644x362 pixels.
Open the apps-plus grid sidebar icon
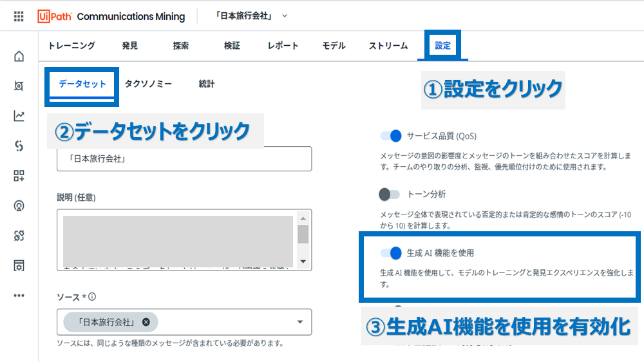click(19, 176)
